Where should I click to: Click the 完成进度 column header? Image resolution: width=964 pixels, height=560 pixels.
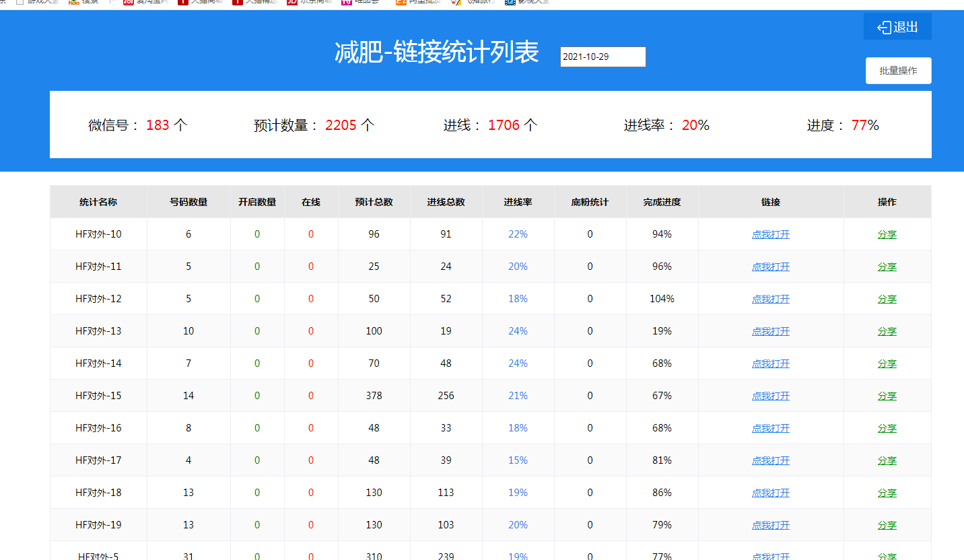tap(662, 202)
